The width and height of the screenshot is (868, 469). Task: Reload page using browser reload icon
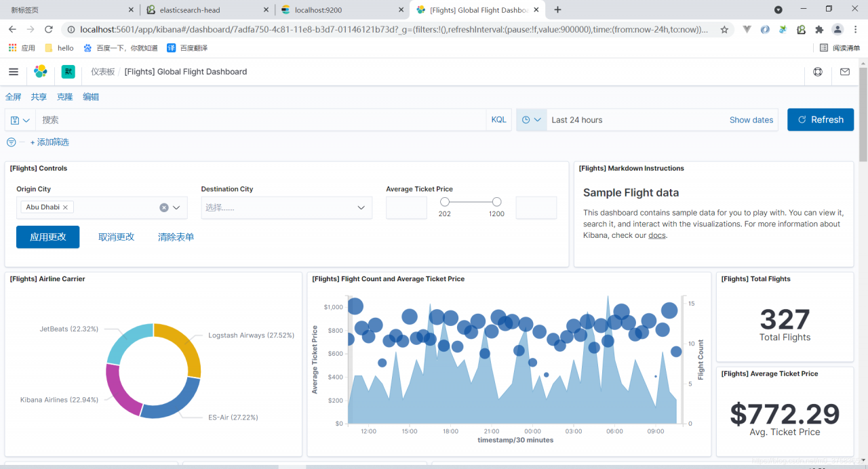coord(48,30)
